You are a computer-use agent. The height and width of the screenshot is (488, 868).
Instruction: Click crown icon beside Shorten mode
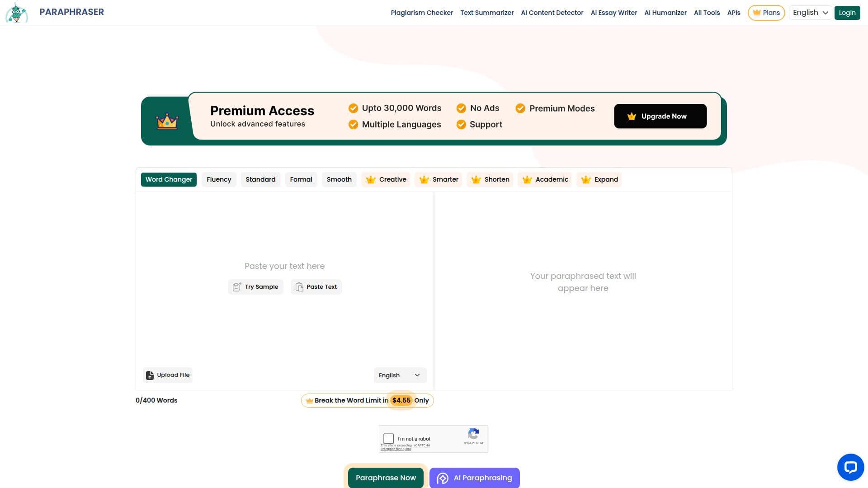476,179
